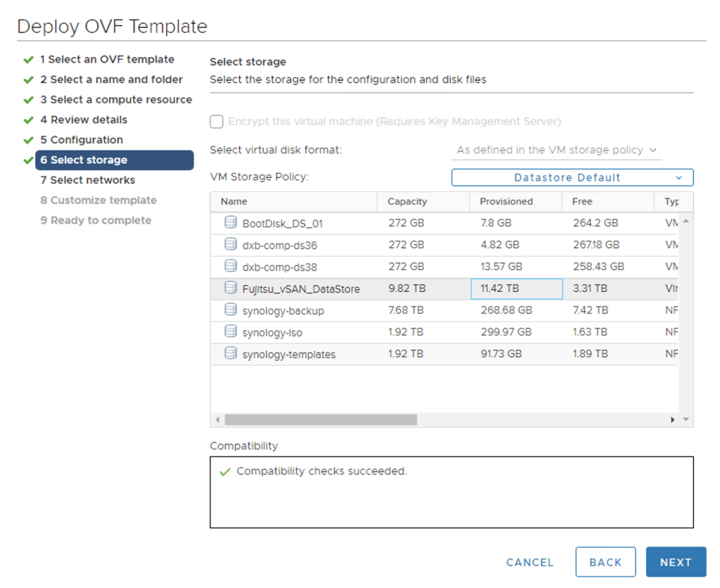
Task: Click the BACK button
Action: (605, 563)
